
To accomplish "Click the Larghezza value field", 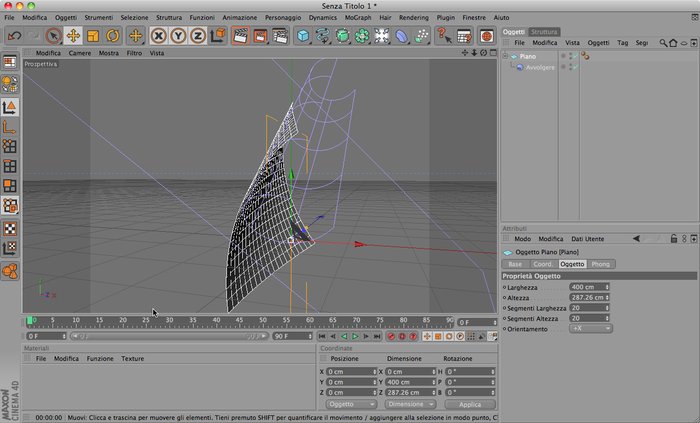I will (x=589, y=287).
